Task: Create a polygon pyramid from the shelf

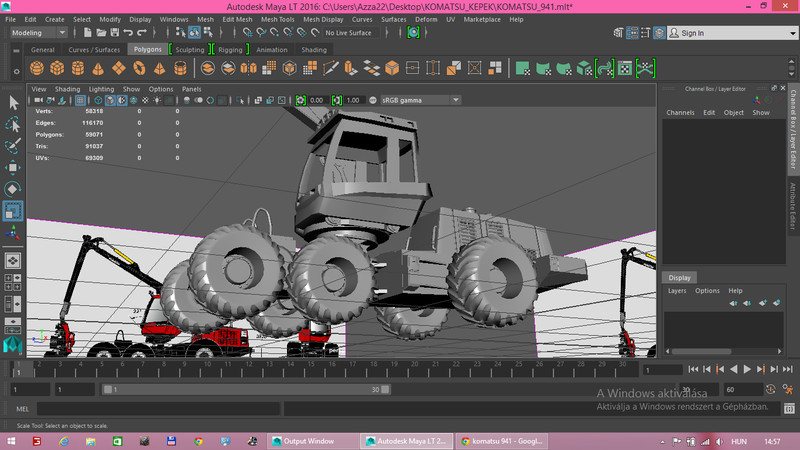Action: coord(160,68)
